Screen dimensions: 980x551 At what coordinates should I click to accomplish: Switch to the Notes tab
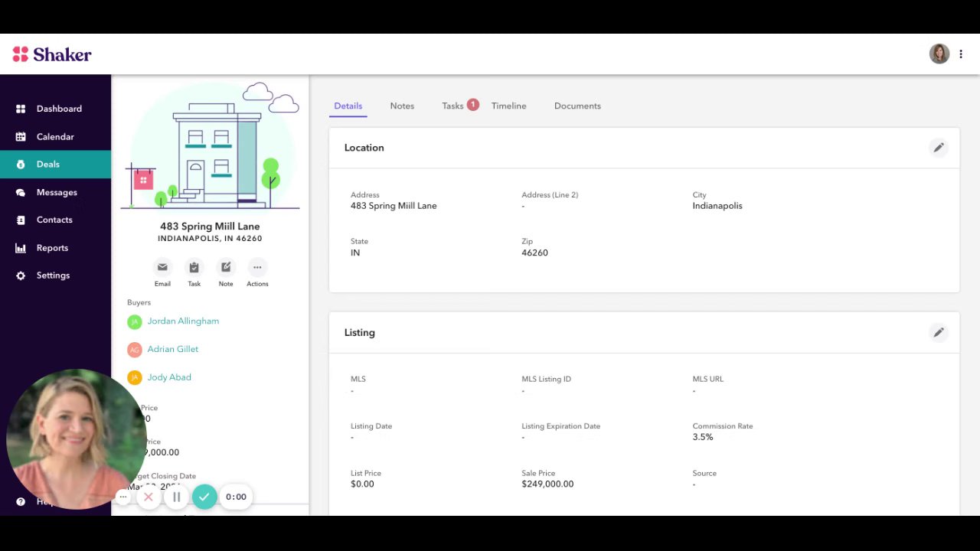pos(402,106)
